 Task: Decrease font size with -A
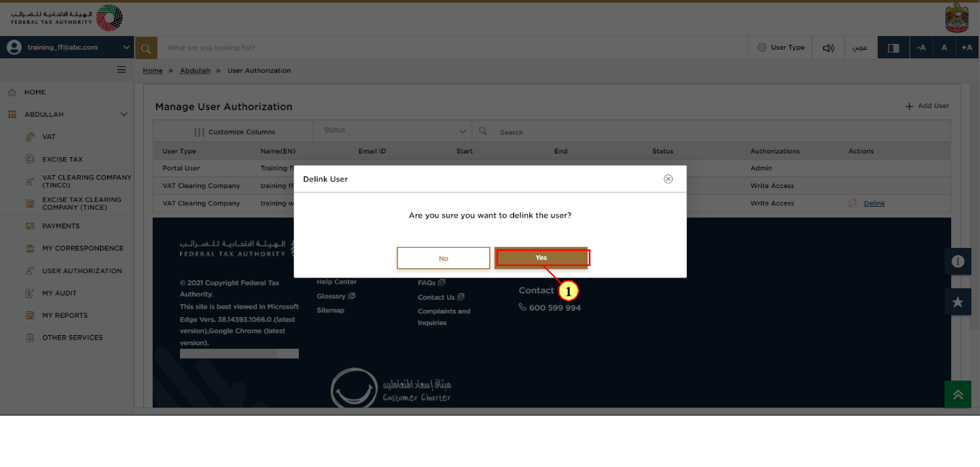pos(921,48)
